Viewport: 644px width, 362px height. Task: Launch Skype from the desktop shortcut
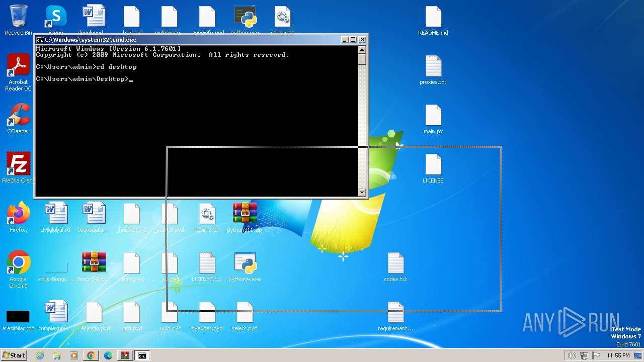click(56, 19)
